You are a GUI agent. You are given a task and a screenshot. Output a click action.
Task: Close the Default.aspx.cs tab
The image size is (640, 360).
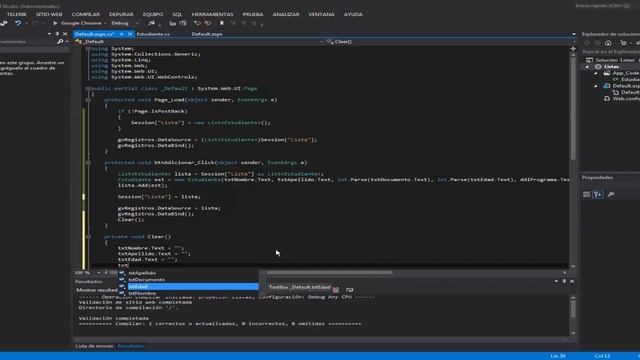[130, 34]
